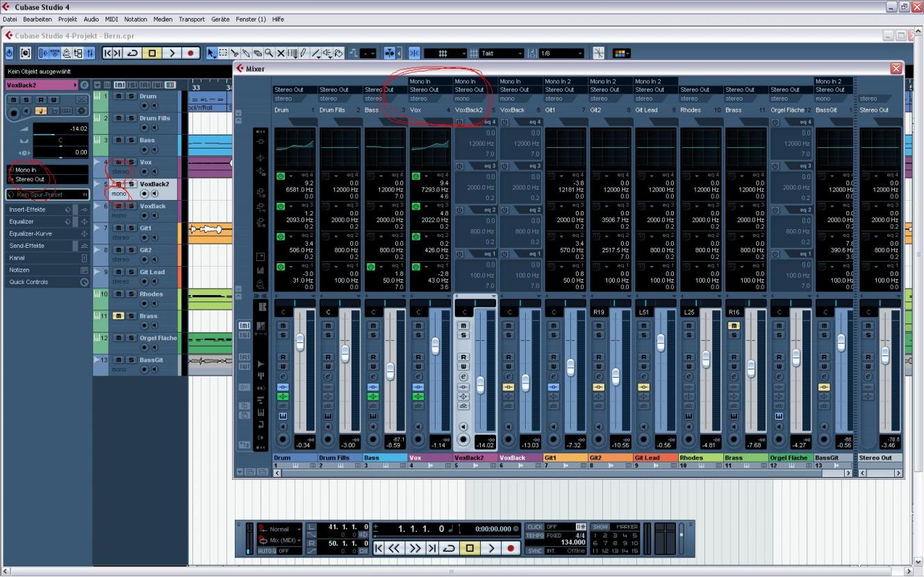Click the Rhodes channel label in Mixer
924x577 pixels.
point(700,458)
